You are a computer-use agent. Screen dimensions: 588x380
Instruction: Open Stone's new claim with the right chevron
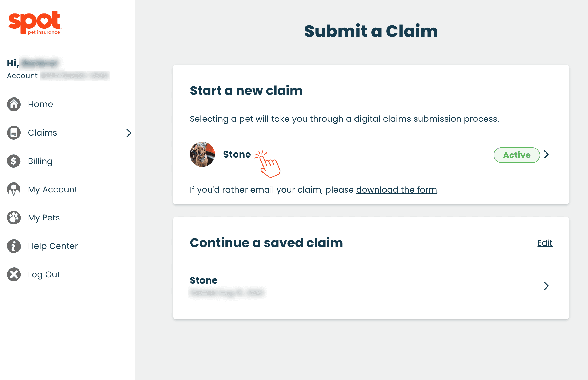coord(547,155)
